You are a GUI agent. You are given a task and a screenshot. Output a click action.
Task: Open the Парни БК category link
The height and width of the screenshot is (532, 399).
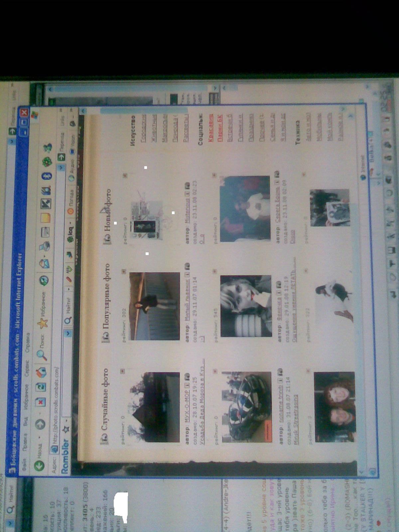(x=220, y=129)
